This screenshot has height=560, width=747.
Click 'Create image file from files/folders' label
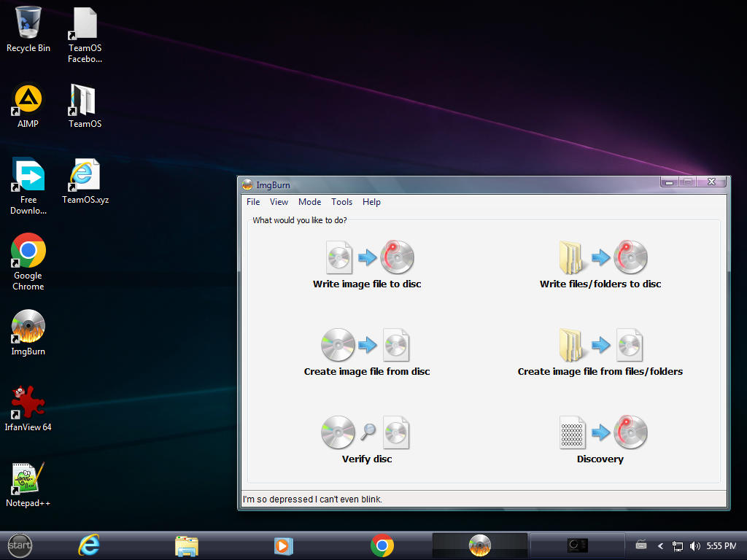tap(600, 372)
